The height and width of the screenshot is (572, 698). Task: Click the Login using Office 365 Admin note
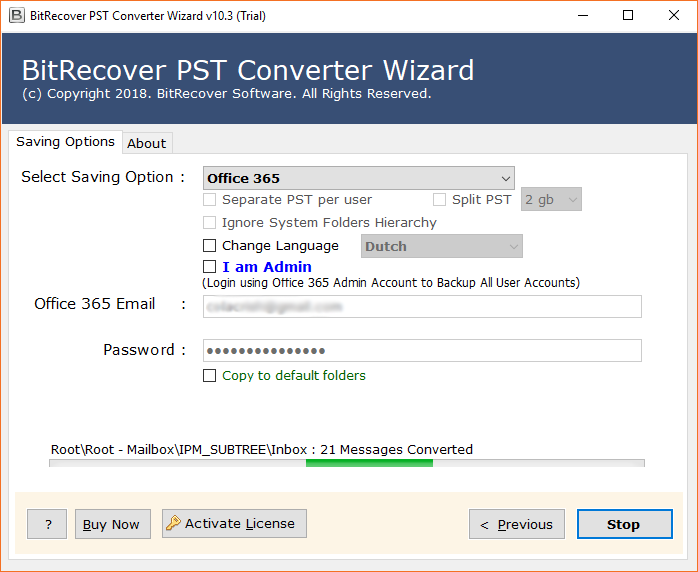point(391,283)
